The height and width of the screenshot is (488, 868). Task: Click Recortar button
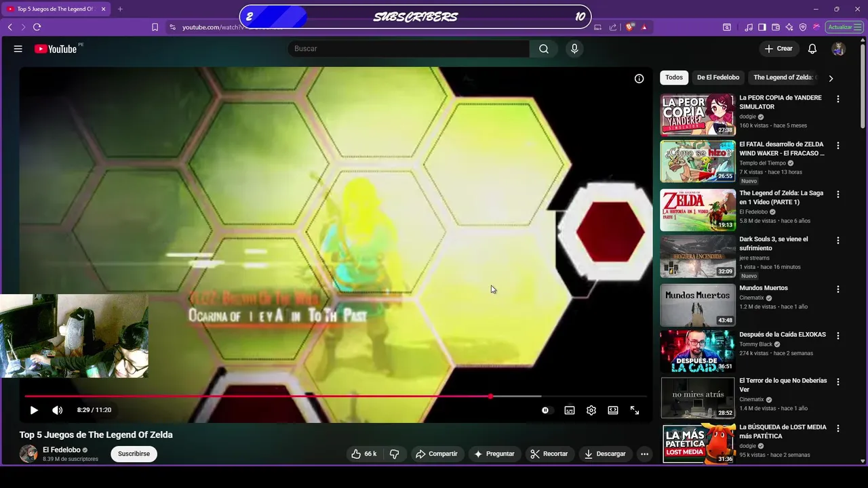click(549, 453)
